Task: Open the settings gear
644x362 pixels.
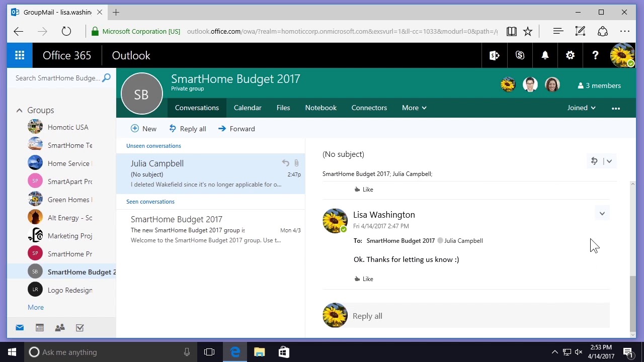Action: pos(570,55)
